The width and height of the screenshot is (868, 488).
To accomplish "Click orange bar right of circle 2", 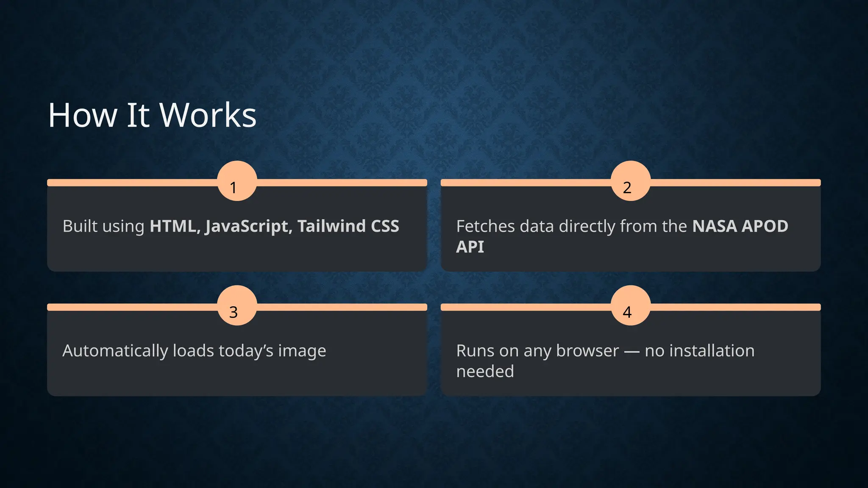I will point(735,183).
